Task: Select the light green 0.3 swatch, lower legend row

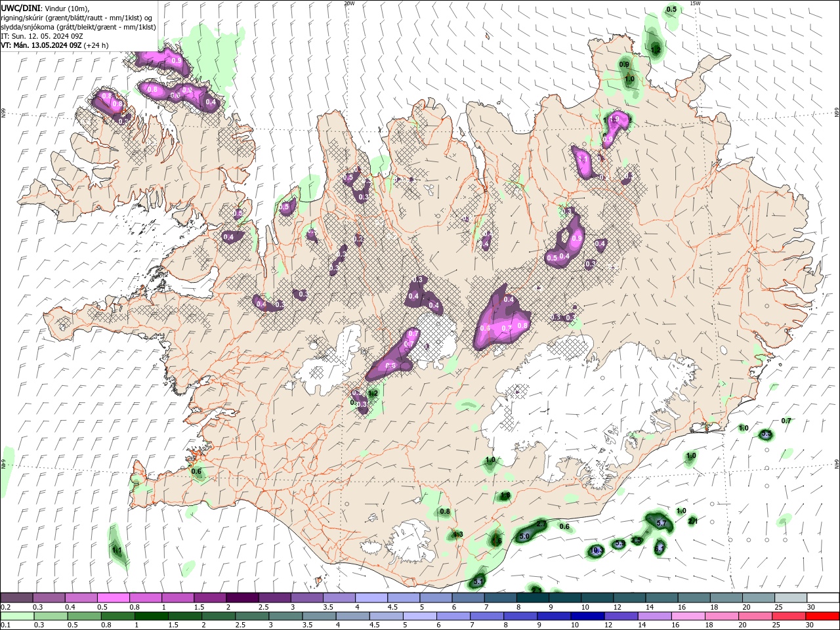Action: click(x=51, y=616)
